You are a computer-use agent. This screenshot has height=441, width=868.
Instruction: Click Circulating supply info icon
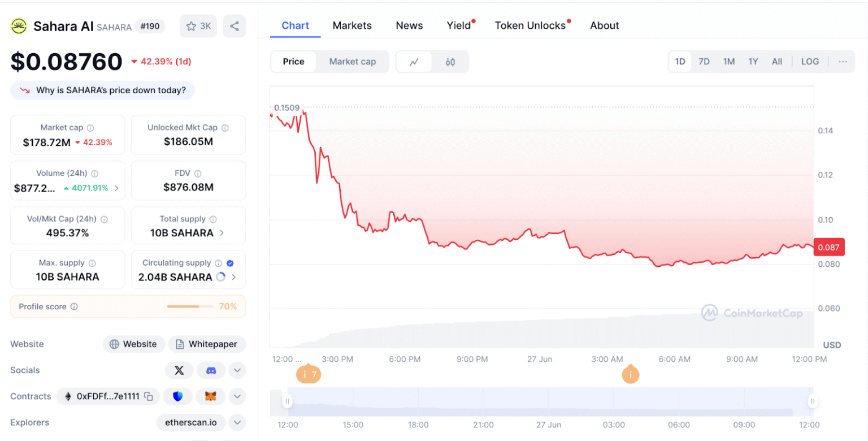(x=218, y=263)
